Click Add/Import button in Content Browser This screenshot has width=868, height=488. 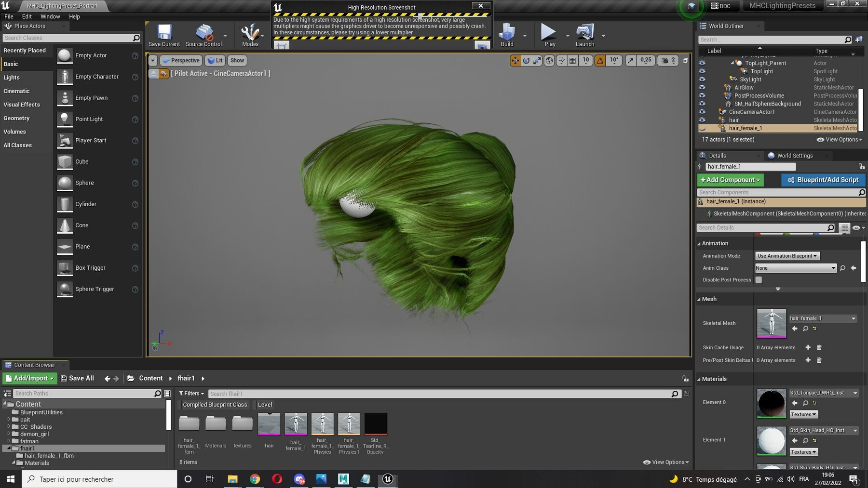[x=29, y=379]
